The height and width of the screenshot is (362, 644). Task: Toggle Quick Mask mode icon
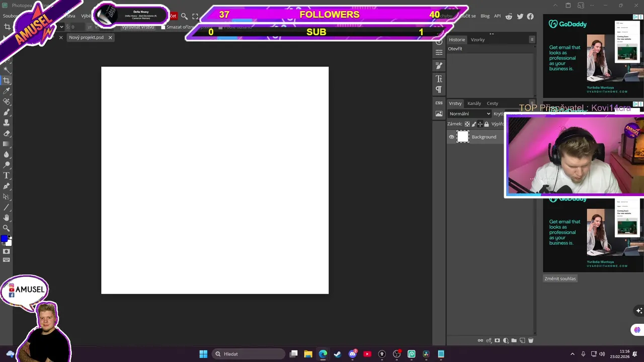[x=7, y=251]
